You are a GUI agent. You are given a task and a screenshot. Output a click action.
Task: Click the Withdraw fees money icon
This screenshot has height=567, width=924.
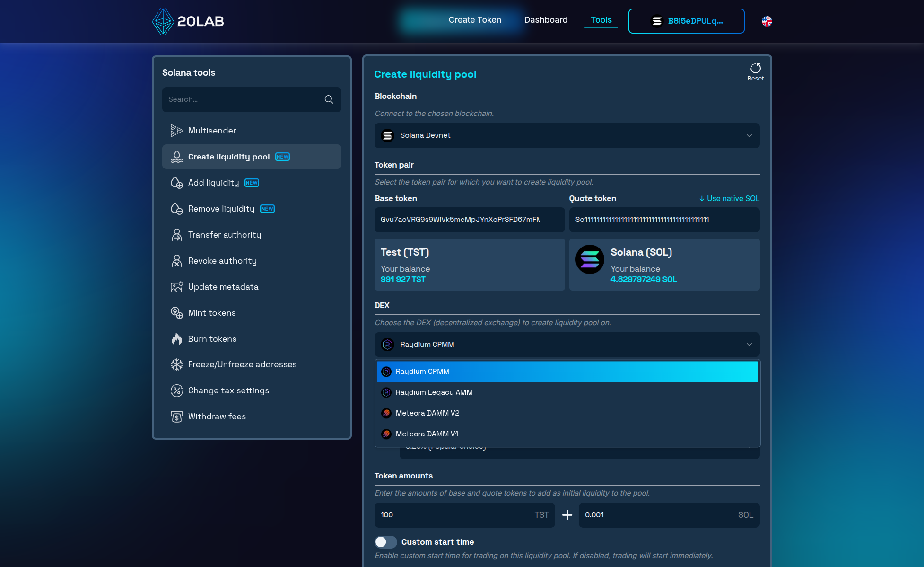(176, 416)
